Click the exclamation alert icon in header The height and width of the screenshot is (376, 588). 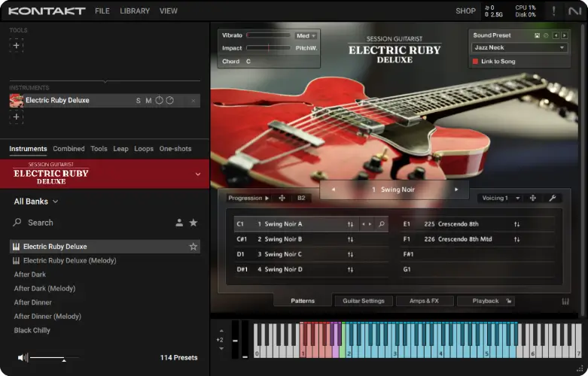(555, 11)
